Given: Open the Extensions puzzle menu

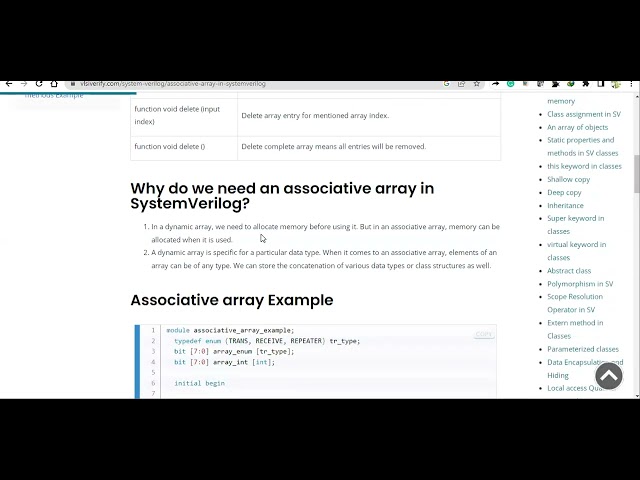Looking at the screenshot, I should click(x=586, y=84).
